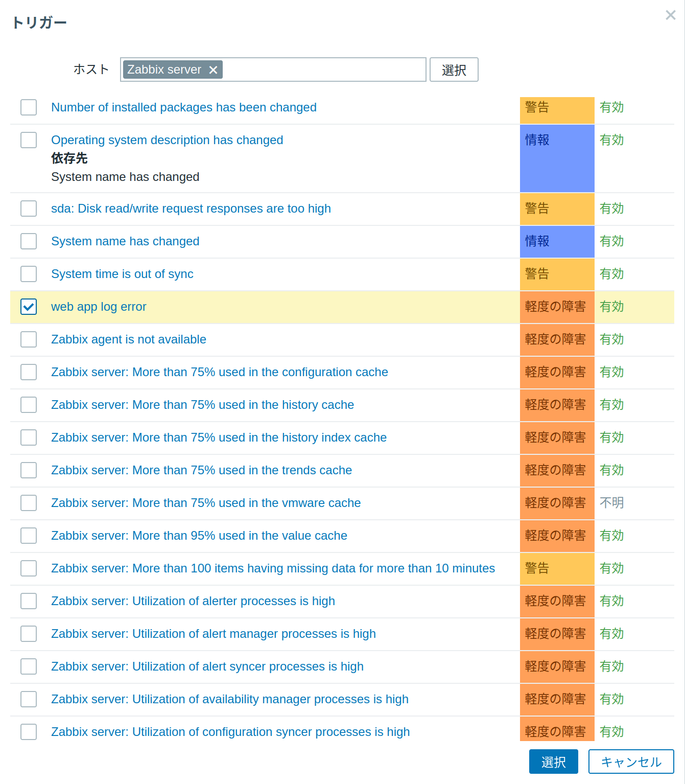Click the blue 情報 severity cell for System name

tap(557, 241)
